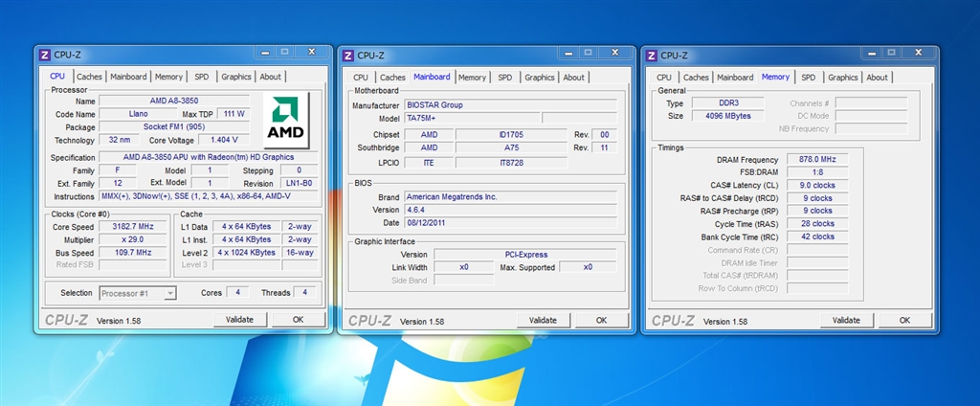Screen dimensions: 980x406
Task: Select CPU tab in the middle window
Action: pos(361,78)
